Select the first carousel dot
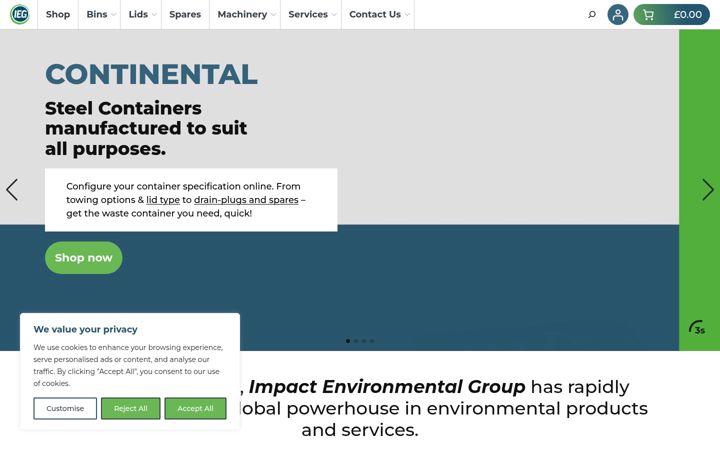 (x=348, y=341)
